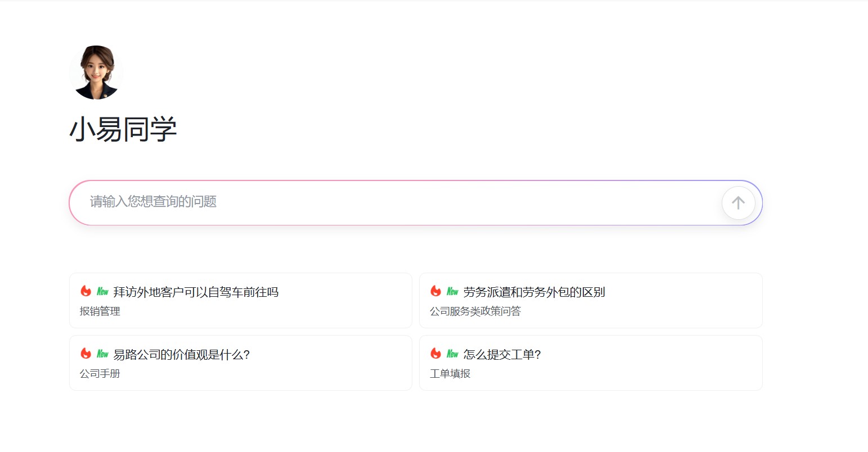Click the 小易同学 assistant avatar
Image resolution: width=868 pixels, height=452 pixels.
click(96, 73)
